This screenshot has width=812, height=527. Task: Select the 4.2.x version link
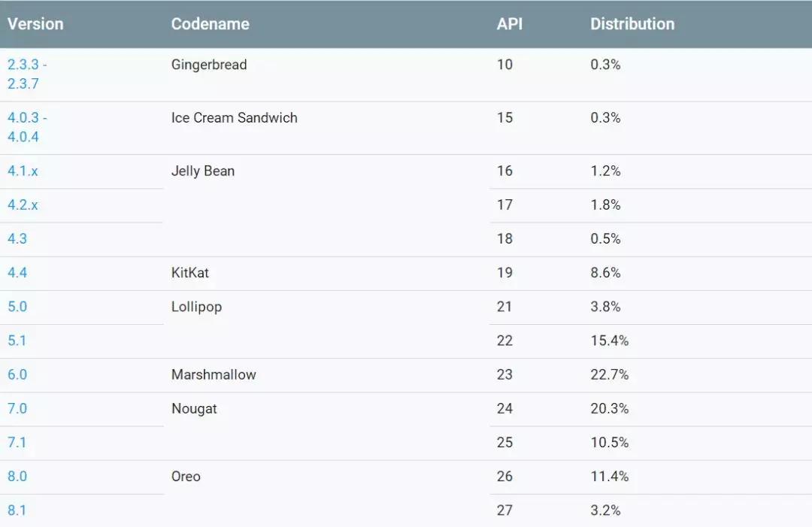click(23, 204)
